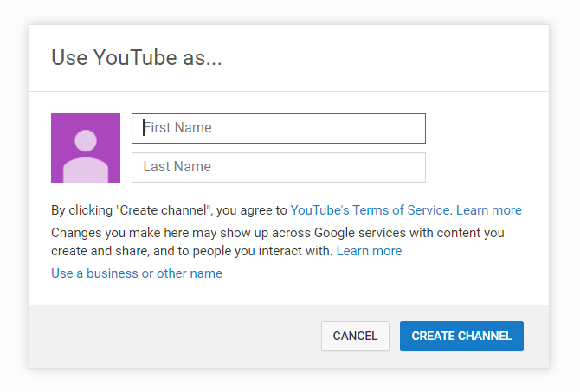Focus the First Name input field
The height and width of the screenshot is (392, 580).
click(279, 128)
